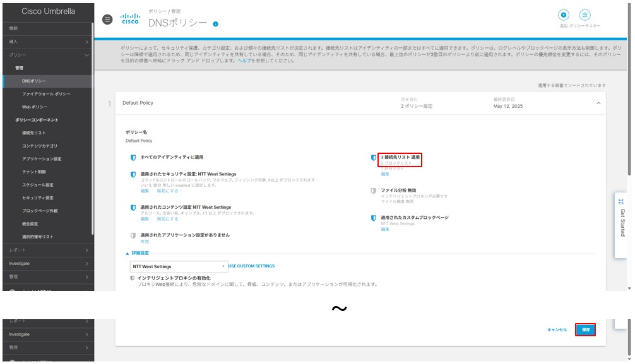Click the Default Policy row title
This screenshot has width=635, height=364.
tap(138, 103)
